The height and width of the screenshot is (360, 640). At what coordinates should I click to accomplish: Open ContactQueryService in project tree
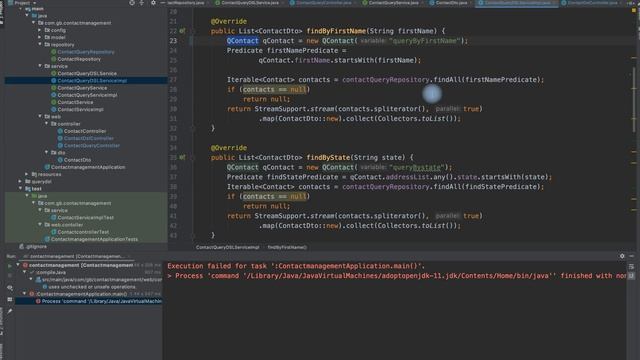pos(82,88)
